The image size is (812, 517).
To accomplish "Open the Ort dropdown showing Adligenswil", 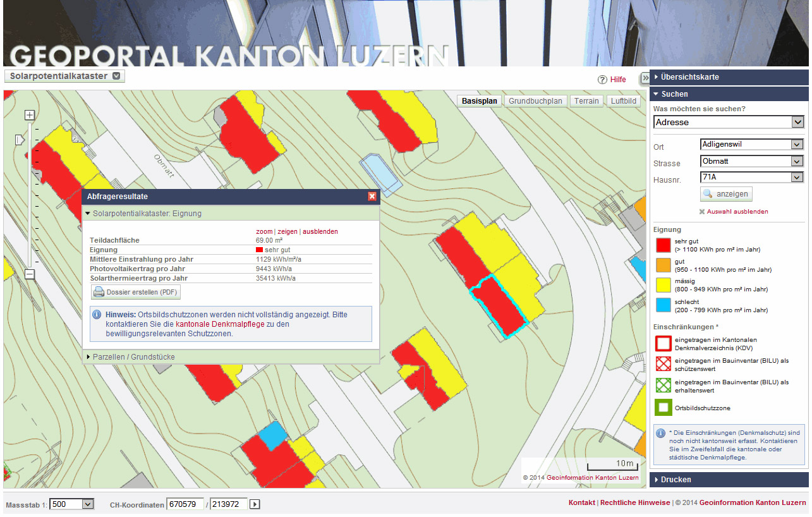I will pos(797,144).
